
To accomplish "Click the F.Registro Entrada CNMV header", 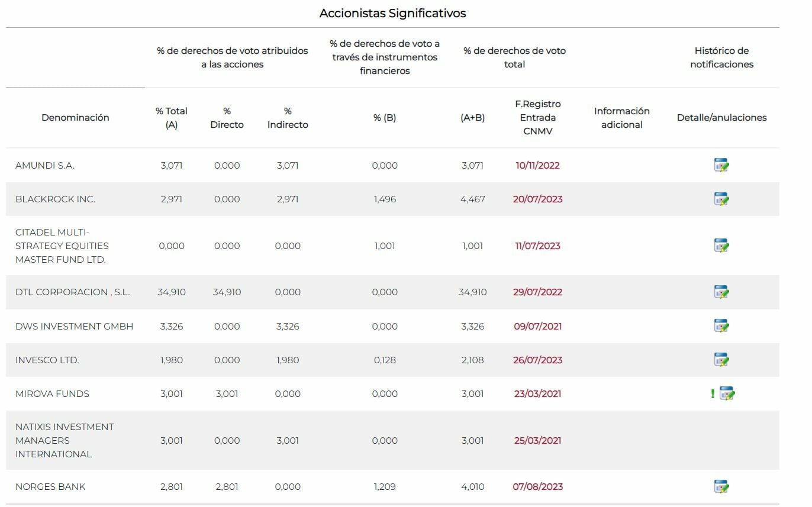I will (x=537, y=118).
